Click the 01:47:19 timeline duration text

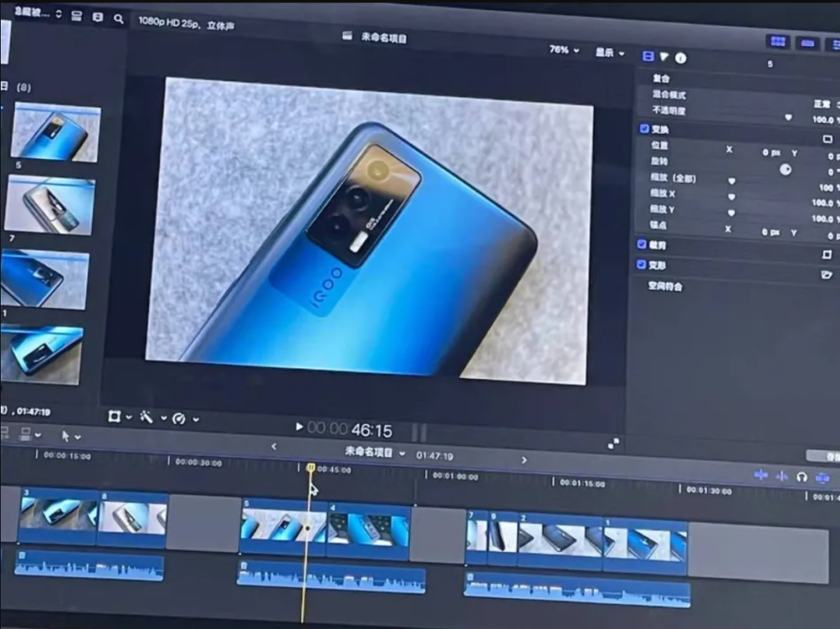click(435, 456)
